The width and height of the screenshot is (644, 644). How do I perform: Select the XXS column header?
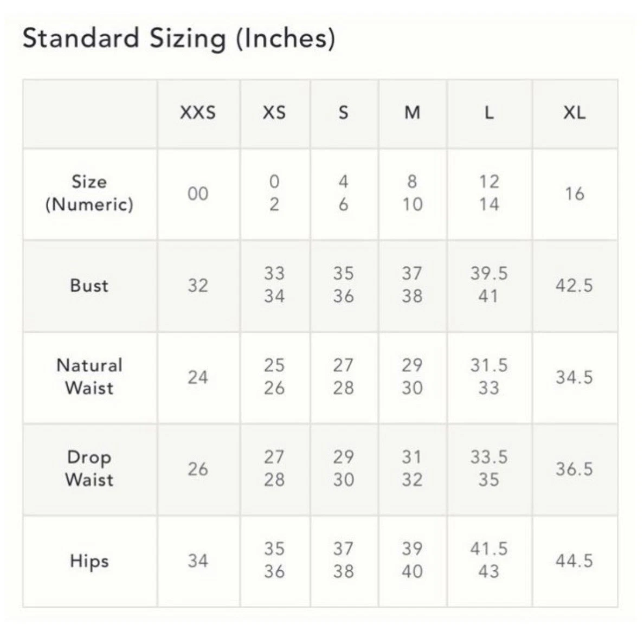coord(198,113)
